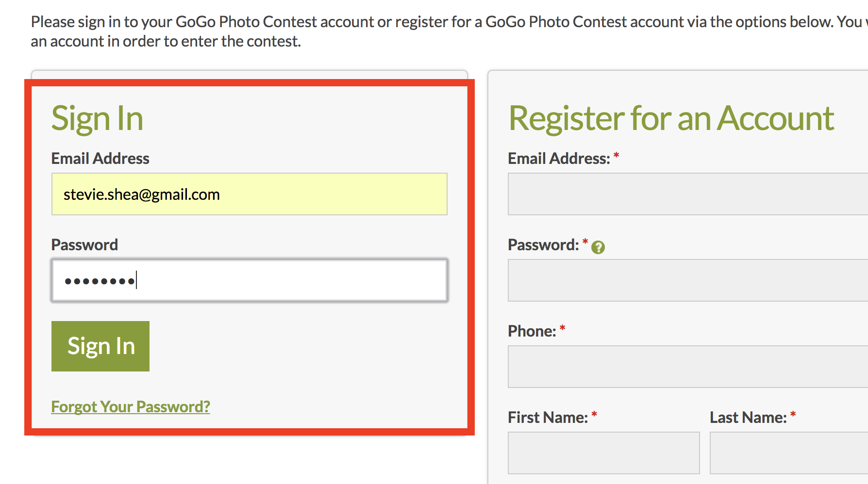Screen dimensions: 868x484
Task: Click the Phone input field
Action: [x=688, y=367]
